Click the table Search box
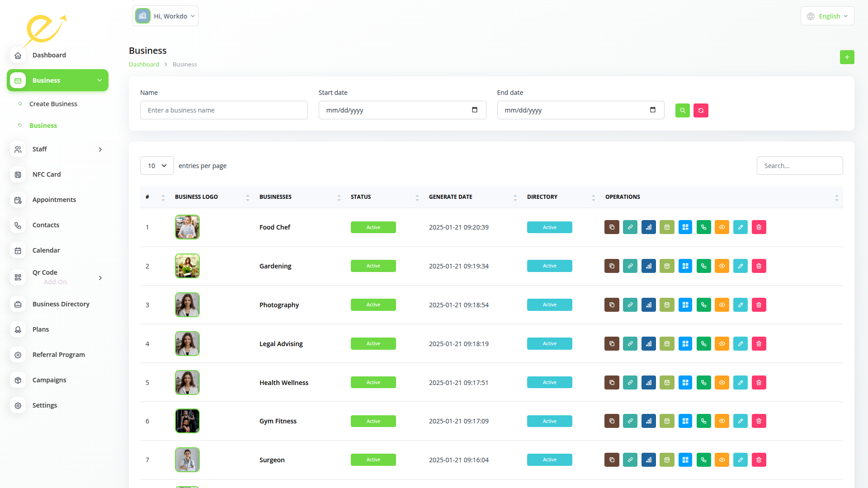Screen dimensions: 868x488 (x=800, y=166)
